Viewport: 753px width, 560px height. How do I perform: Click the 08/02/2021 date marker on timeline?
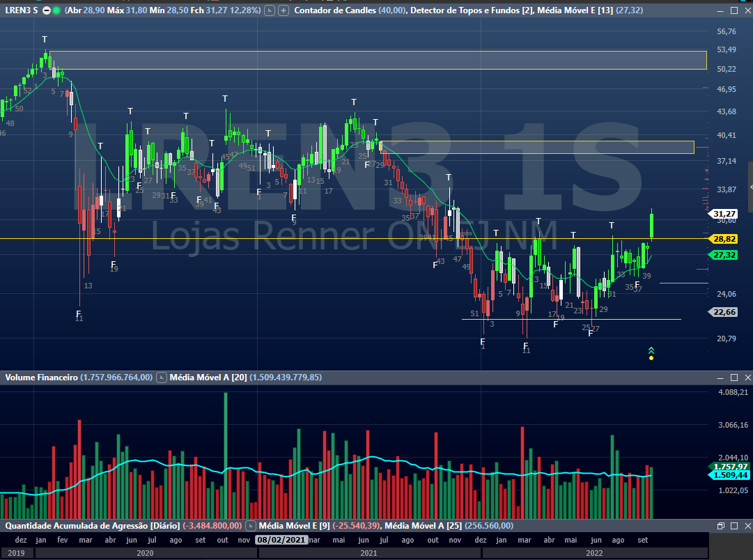pos(281,540)
